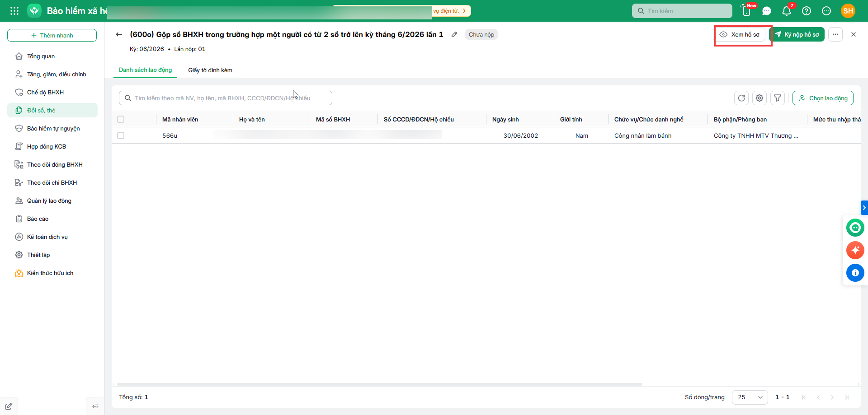The height and width of the screenshot is (415, 868).
Task: Open Chế độ BHXH menu
Action: tap(52, 92)
